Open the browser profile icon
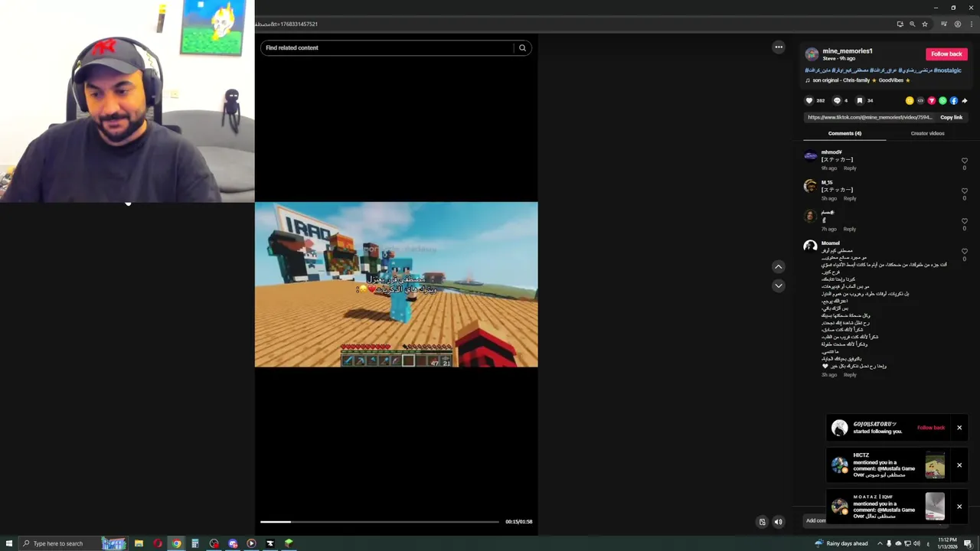Viewport: 980px width, 551px height. [x=957, y=24]
